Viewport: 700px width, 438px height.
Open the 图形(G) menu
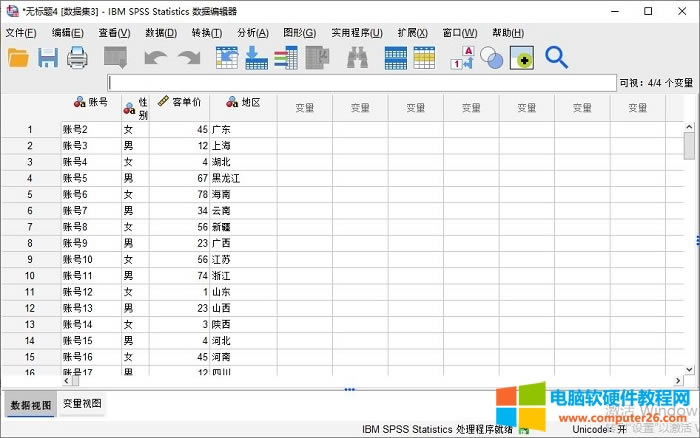(299, 33)
